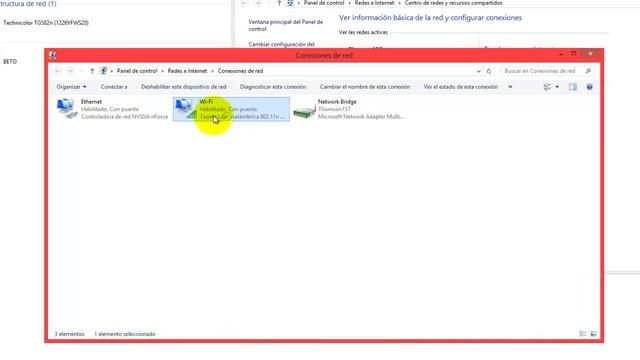Open the Organizar dropdown menu

[x=71, y=87]
